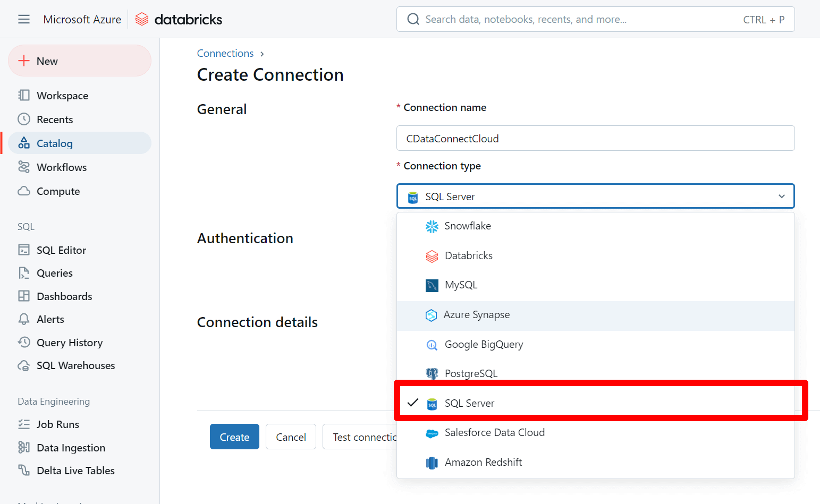Click the Query History icon
The image size is (820, 504).
24,342
